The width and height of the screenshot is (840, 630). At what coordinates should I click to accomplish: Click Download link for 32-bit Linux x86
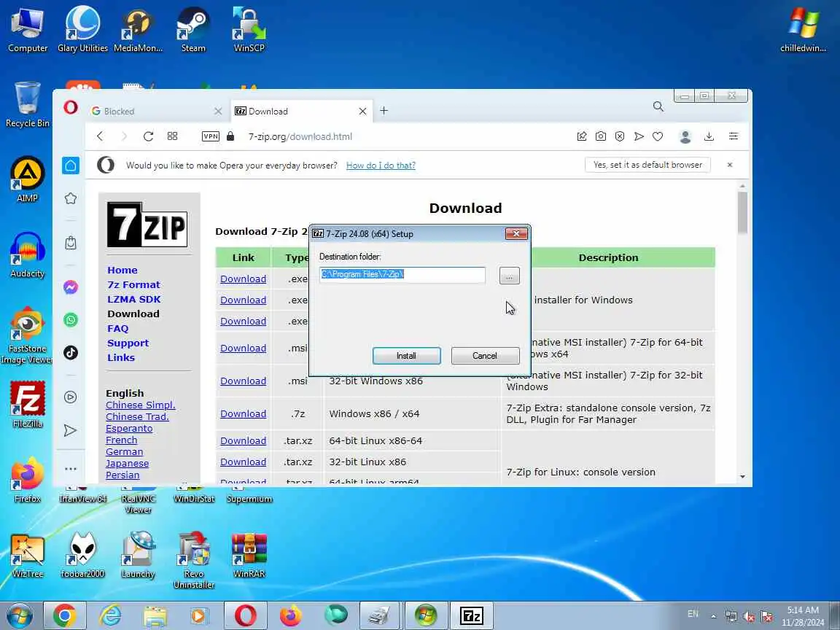tap(244, 462)
